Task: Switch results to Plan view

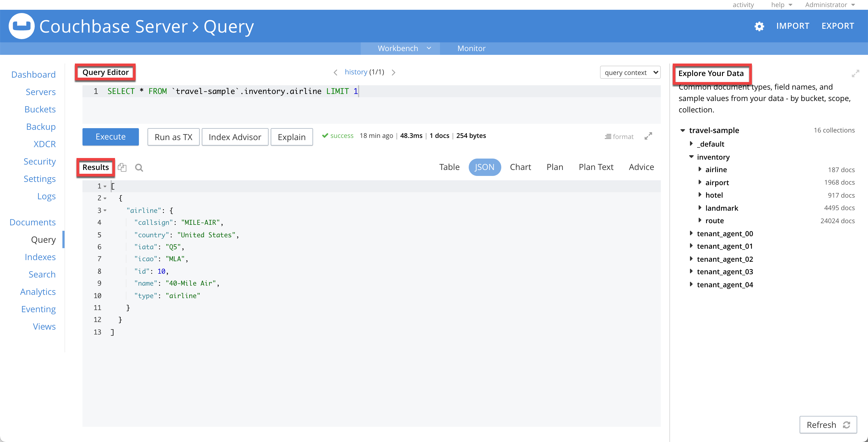Action: click(555, 167)
